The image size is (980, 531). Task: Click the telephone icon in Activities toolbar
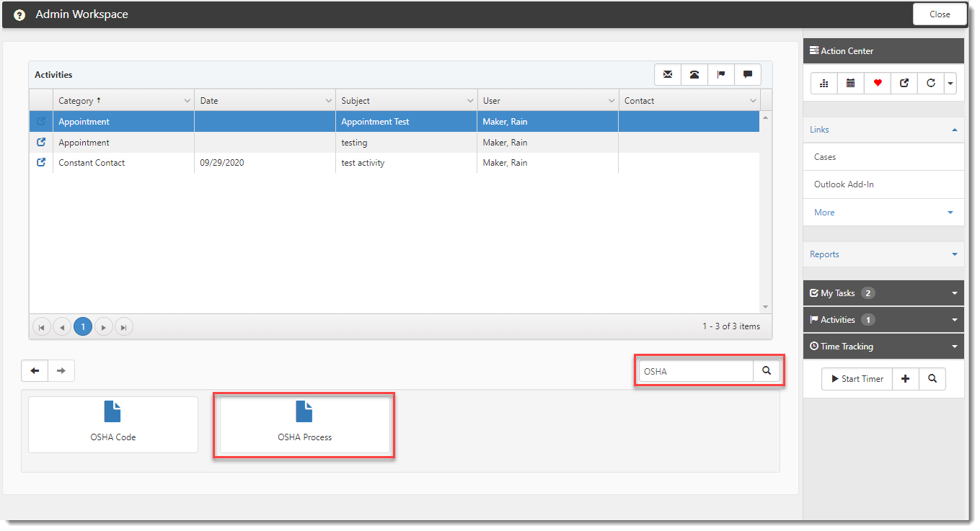(x=694, y=75)
